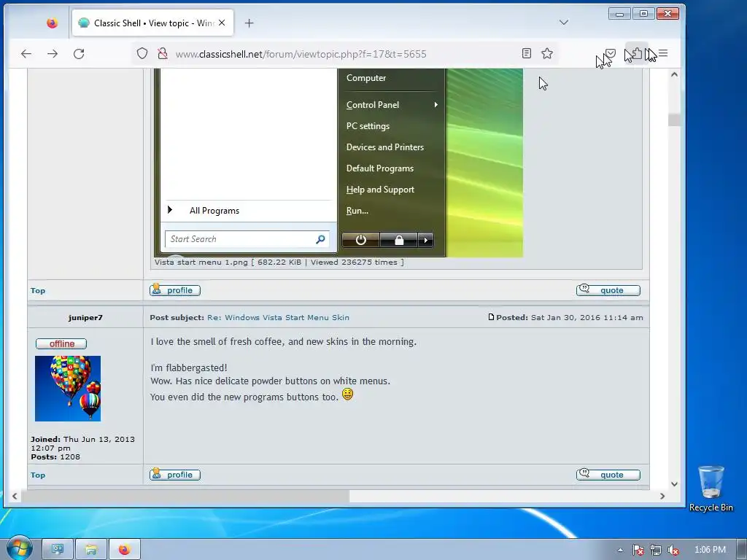Click the lock button in screenshot
747x560 pixels.
(x=399, y=240)
